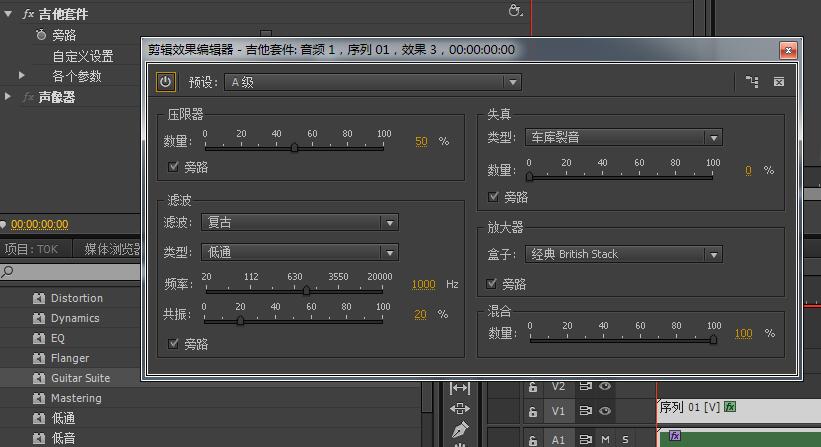Click the 压限器 value 50
This screenshot has height=447, width=821.
point(421,141)
